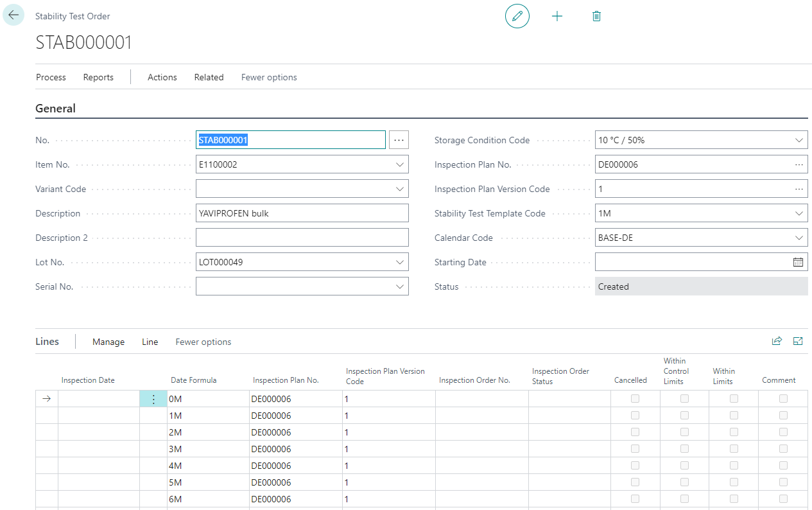The image size is (812, 510).
Task: Expand the Item No. dropdown
Action: click(400, 164)
